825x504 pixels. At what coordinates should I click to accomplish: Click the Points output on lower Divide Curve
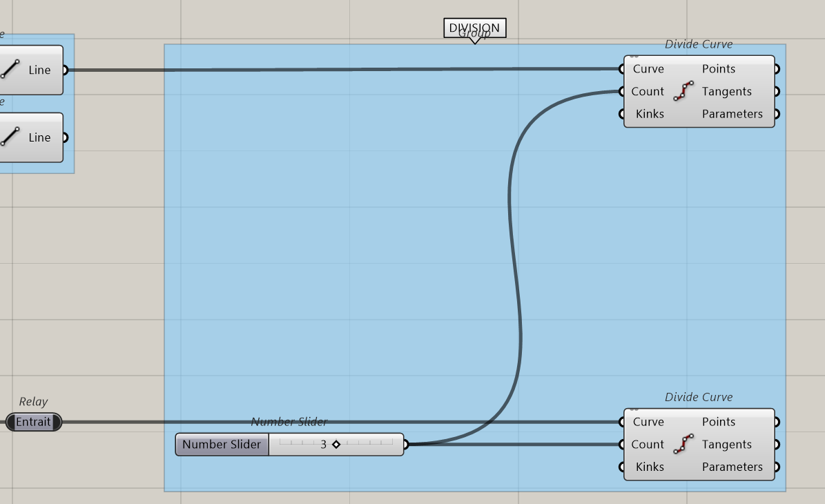pyautogui.click(x=719, y=422)
